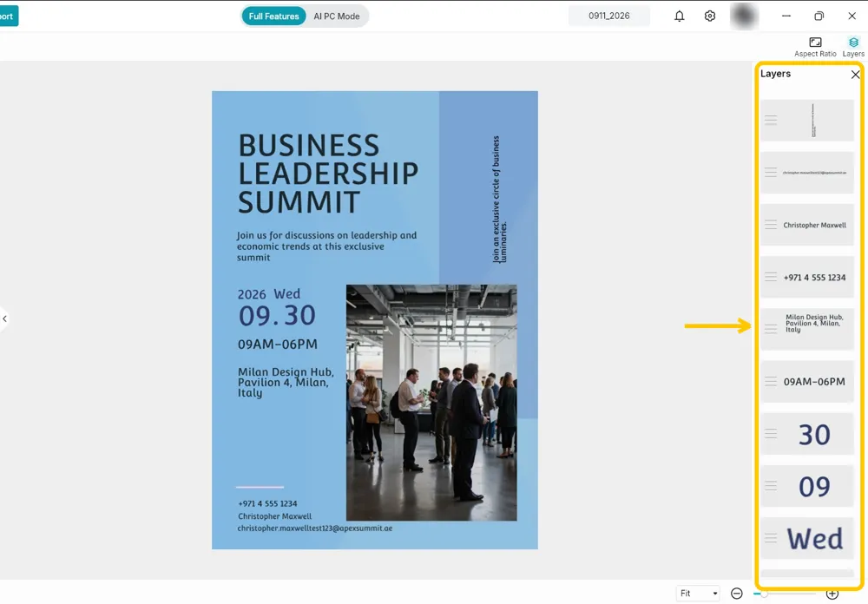Minimize the application window
Image resolution: width=868 pixels, height=604 pixels.
(786, 16)
